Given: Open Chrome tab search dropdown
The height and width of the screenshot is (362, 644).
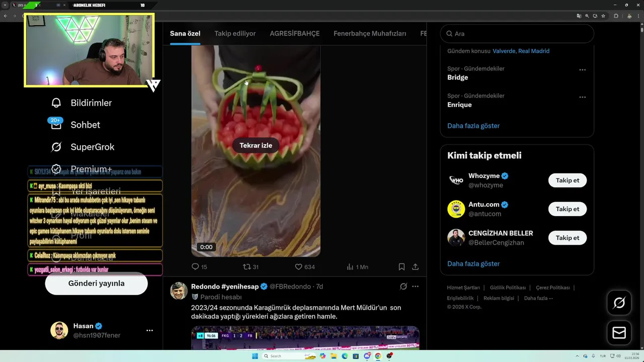Looking at the screenshot, I should (5, 5).
